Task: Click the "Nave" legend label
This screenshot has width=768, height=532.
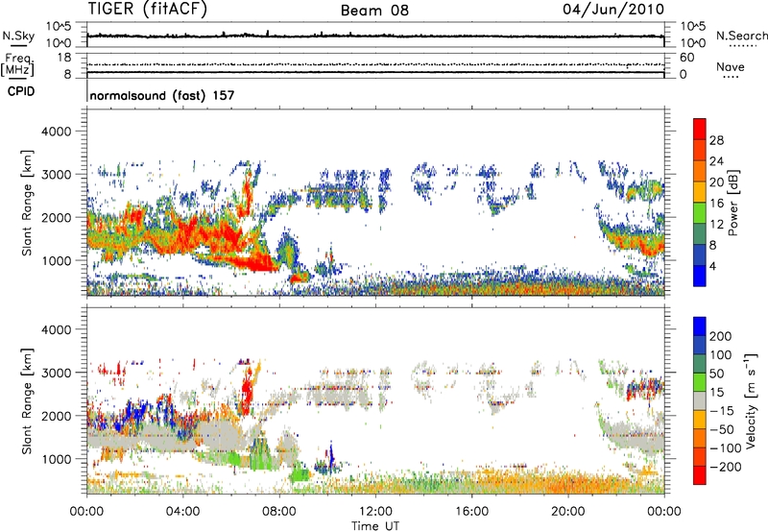Action: (x=731, y=67)
